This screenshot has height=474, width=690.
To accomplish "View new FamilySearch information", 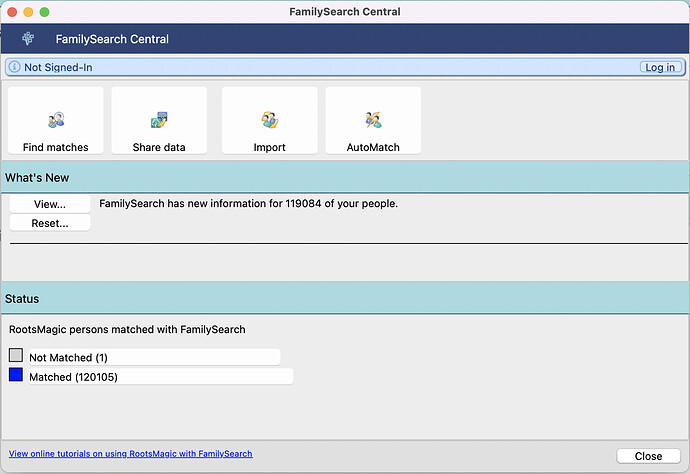I will coord(50,204).
